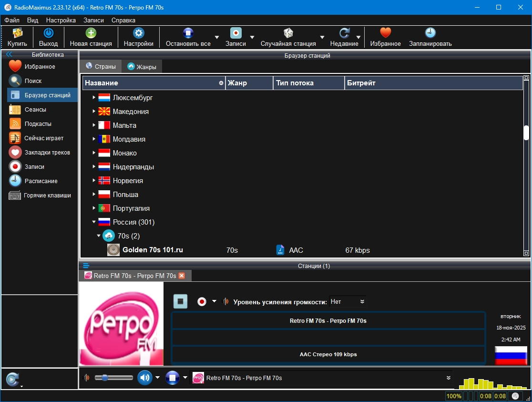Expand the Македония country node

pyautogui.click(x=94, y=111)
